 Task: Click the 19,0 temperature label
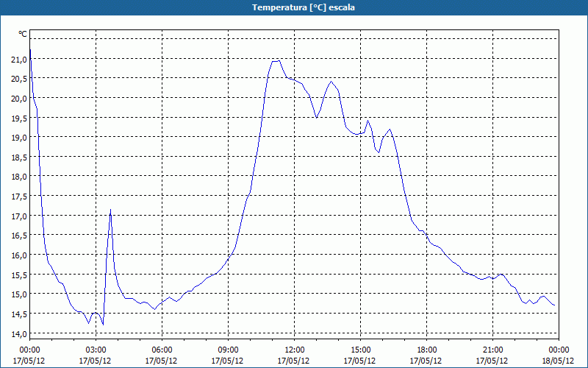(19, 138)
